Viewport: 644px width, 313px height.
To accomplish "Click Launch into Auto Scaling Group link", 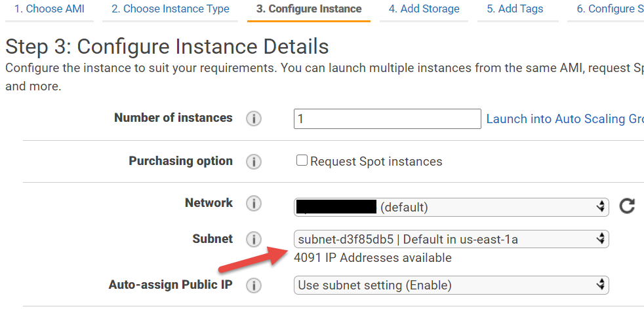I will pos(564,119).
